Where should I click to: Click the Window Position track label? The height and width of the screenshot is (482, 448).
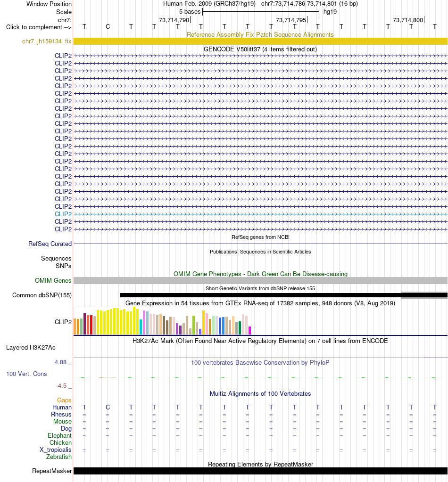(x=49, y=4)
